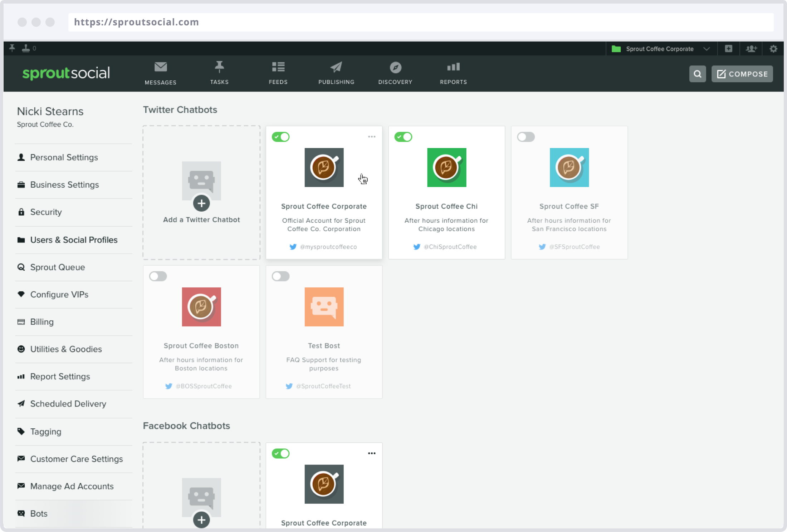Open Utilities & Goodies in sidebar
The width and height of the screenshot is (787, 532).
click(x=74, y=349)
